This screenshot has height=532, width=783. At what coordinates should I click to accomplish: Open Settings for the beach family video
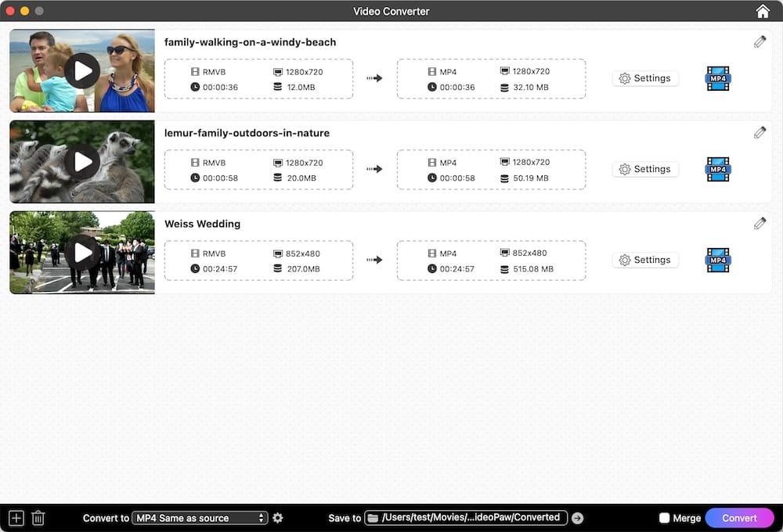click(x=645, y=78)
